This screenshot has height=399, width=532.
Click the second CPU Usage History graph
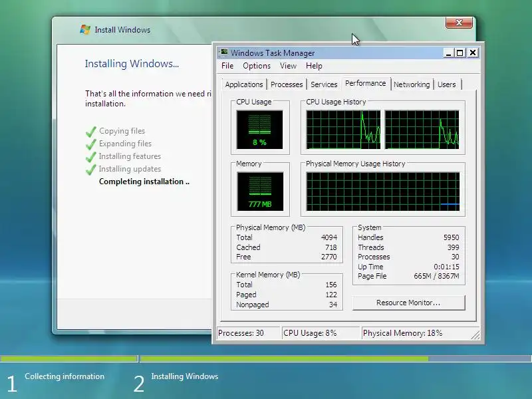point(422,130)
